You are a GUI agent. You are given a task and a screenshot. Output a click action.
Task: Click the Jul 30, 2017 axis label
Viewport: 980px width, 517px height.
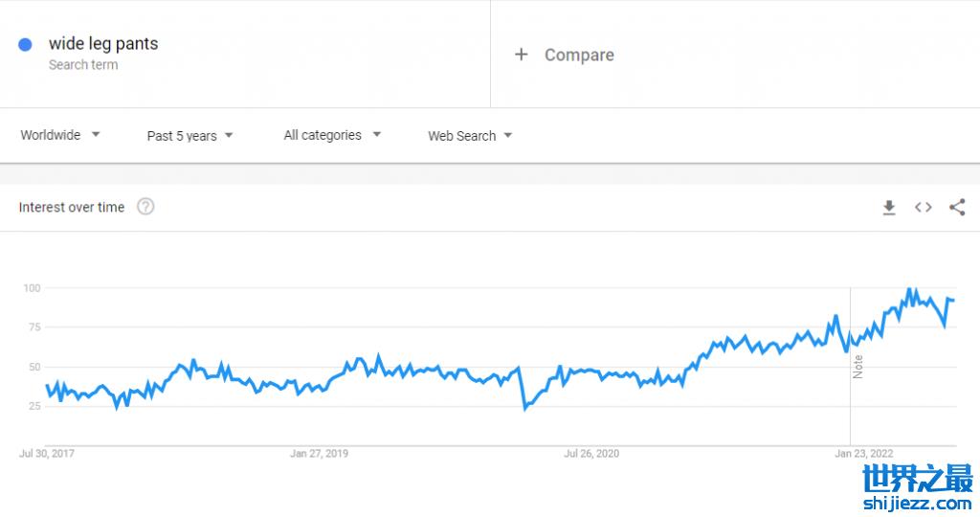coord(46,454)
